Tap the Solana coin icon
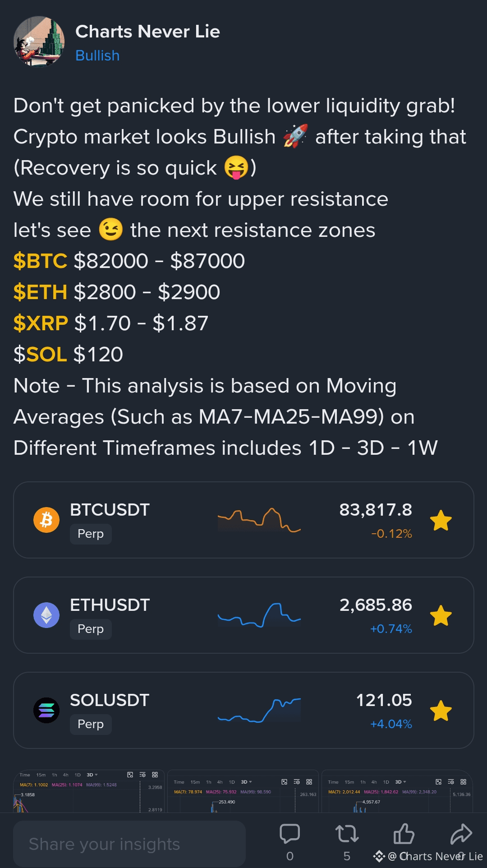487x868 pixels. [46, 711]
